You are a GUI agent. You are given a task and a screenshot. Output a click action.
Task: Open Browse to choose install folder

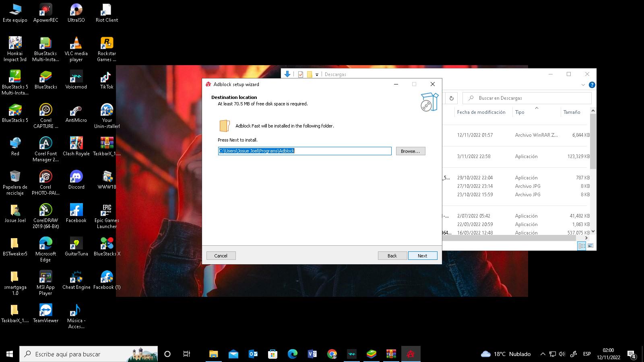[x=410, y=151]
